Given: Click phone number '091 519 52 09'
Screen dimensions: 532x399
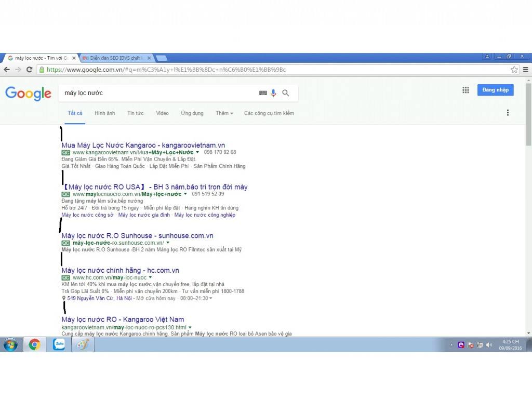Looking at the screenshot, I should point(208,194).
